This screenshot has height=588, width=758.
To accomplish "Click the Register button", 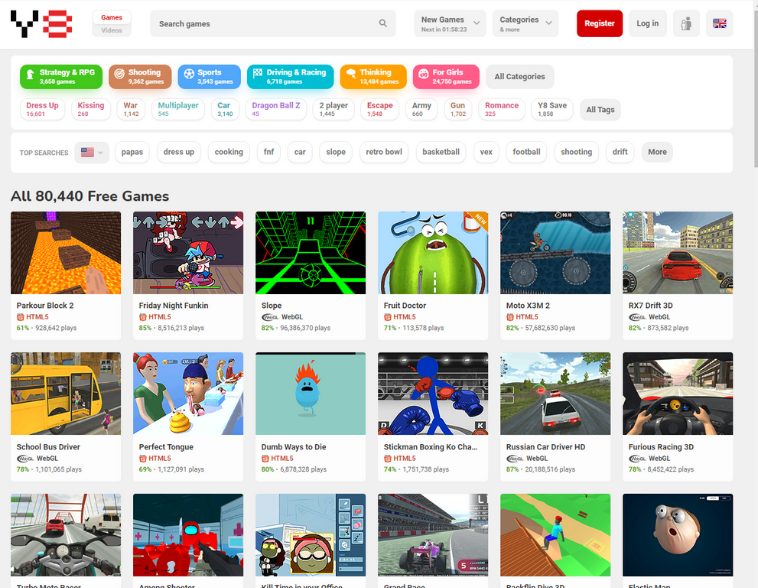I will point(599,23).
